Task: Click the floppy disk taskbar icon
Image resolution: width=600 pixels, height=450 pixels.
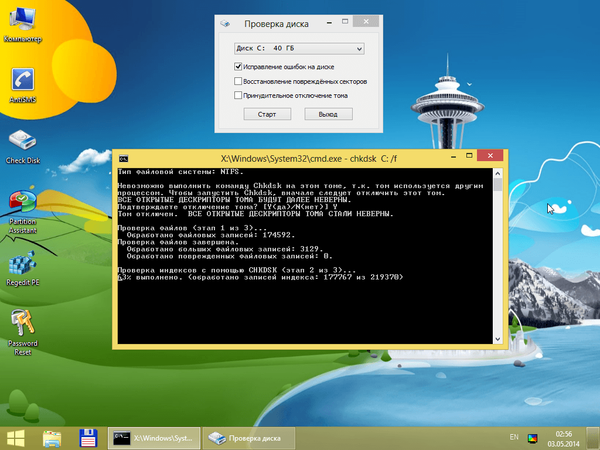Action: pyautogui.click(x=88, y=438)
